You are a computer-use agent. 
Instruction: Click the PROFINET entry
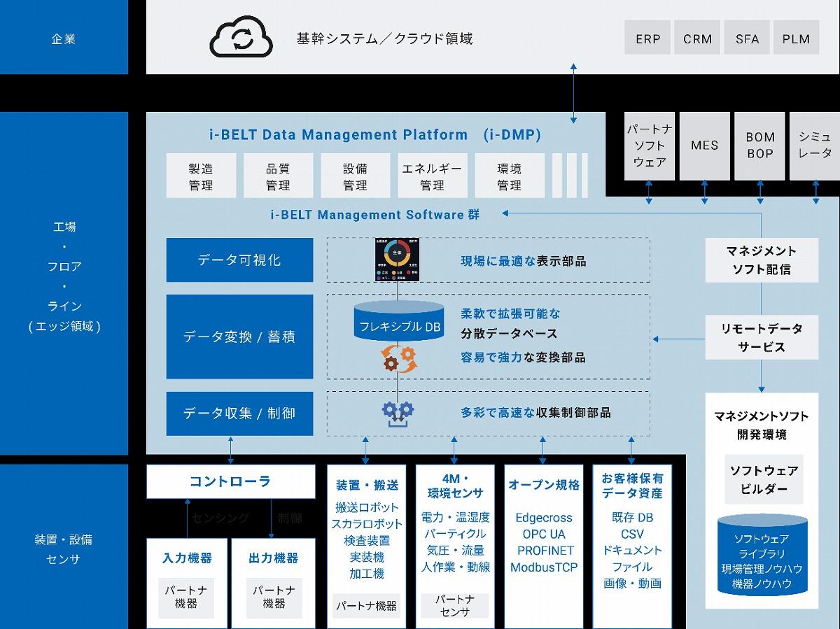pos(544,551)
